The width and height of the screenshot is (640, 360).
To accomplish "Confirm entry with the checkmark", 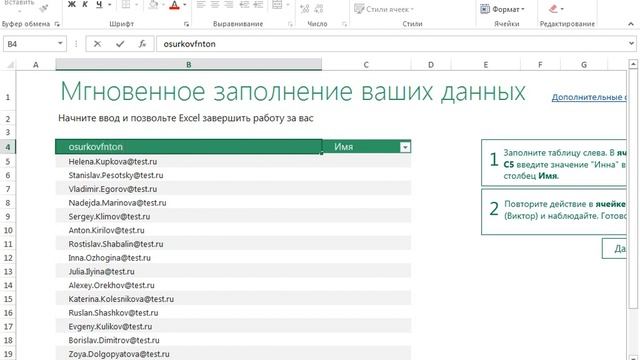I will coord(120,44).
